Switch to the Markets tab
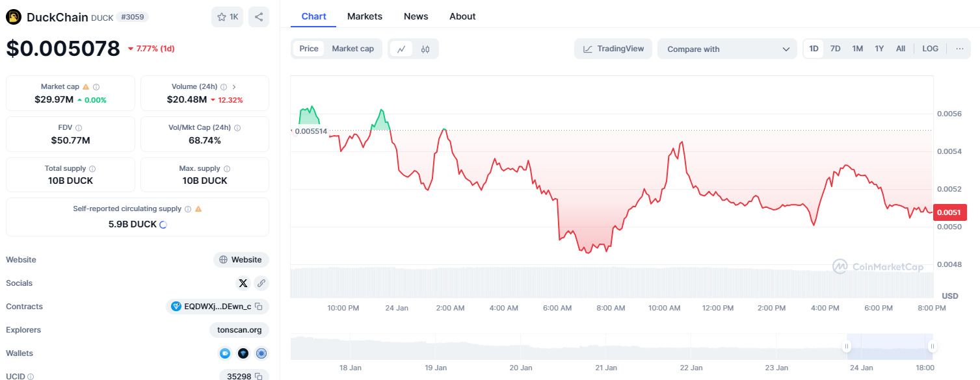Screen dimensions: 980x380 (x=365, y=16)
